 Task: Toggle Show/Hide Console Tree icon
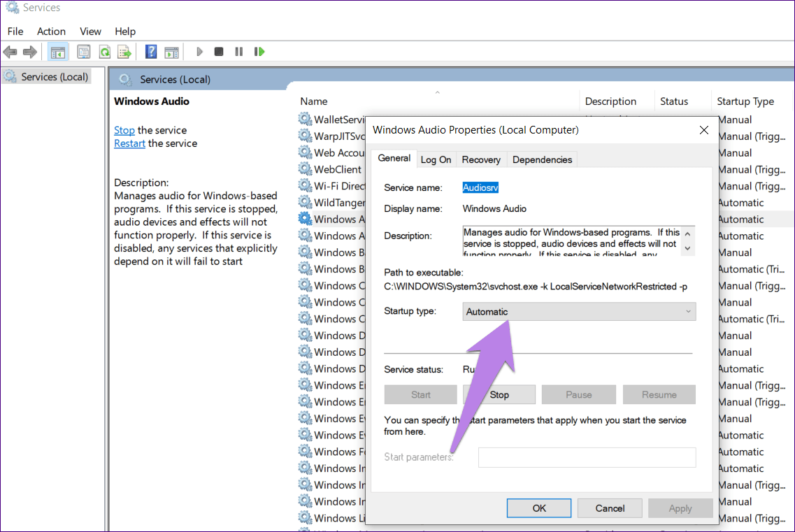pos(58,52)
